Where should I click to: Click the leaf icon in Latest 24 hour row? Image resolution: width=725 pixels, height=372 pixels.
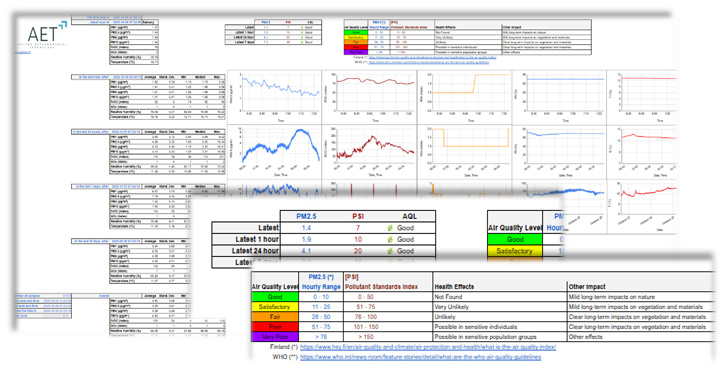coord(390,251)
